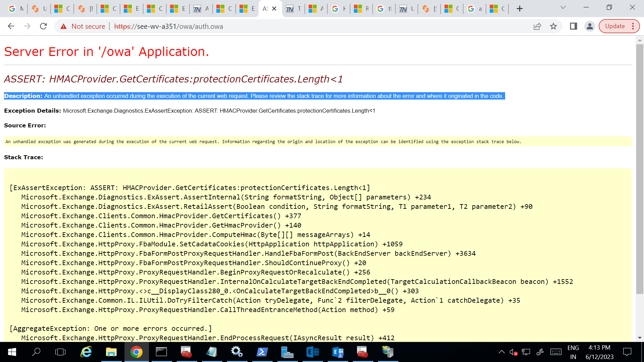The image size is (644, 362).
Task: Open the tab search dropdown chevron
Action: click(563, 7)
